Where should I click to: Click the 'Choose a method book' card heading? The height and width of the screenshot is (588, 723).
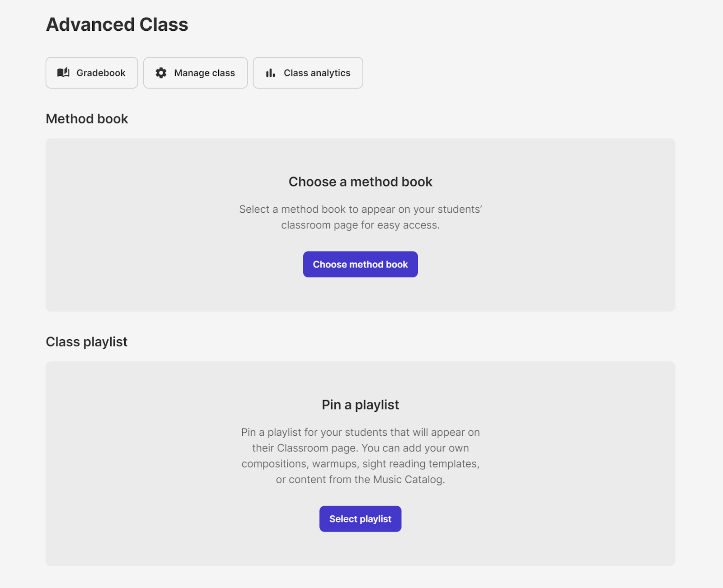[x=360, y=182]
